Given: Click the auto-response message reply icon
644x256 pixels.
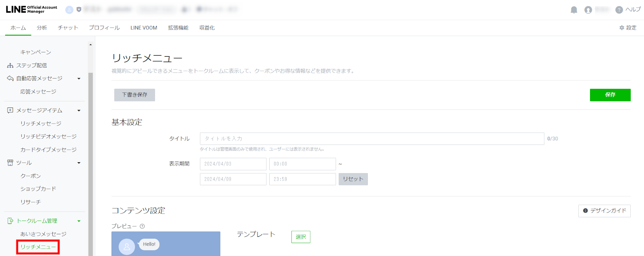Looking at the screenshot, I should pyautogui.click(x=10, y=78).
